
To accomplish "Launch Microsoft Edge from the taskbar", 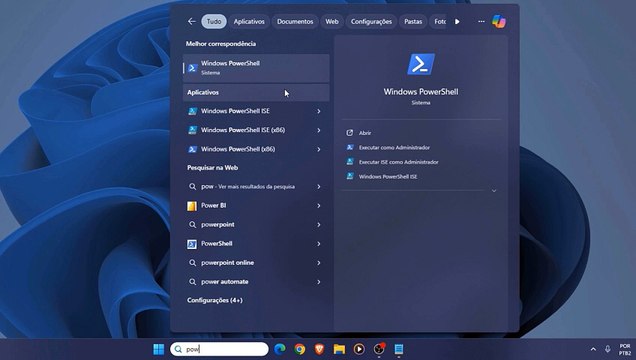I will (280, 349).
